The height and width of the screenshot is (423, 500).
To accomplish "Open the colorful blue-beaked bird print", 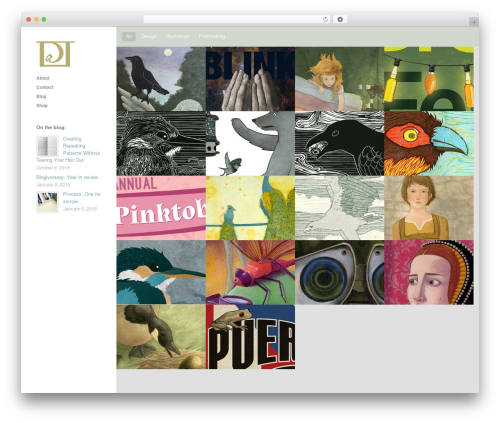I will pyautogui.click(x=429, y=144).
